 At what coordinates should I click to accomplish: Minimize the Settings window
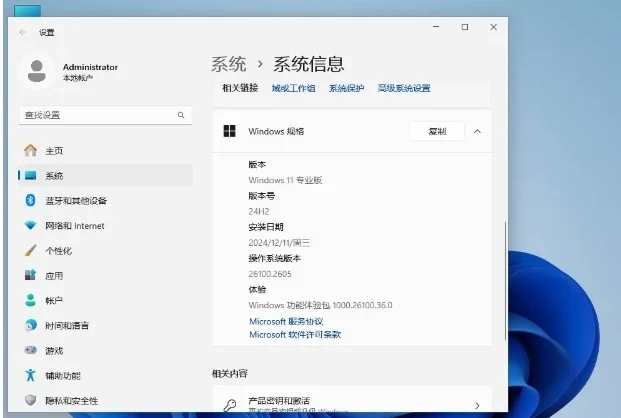436,27
